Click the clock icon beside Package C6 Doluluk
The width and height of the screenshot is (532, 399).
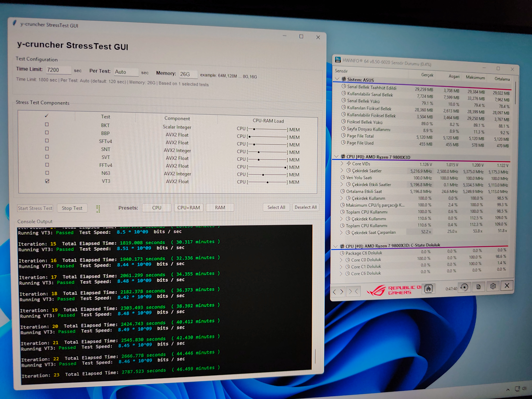342,253
